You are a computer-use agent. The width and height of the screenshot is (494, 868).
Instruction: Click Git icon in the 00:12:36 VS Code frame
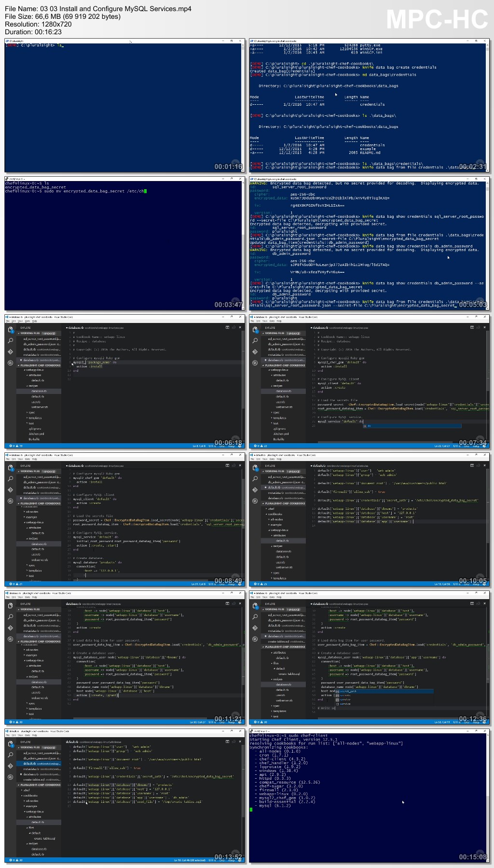coord(255,628)
